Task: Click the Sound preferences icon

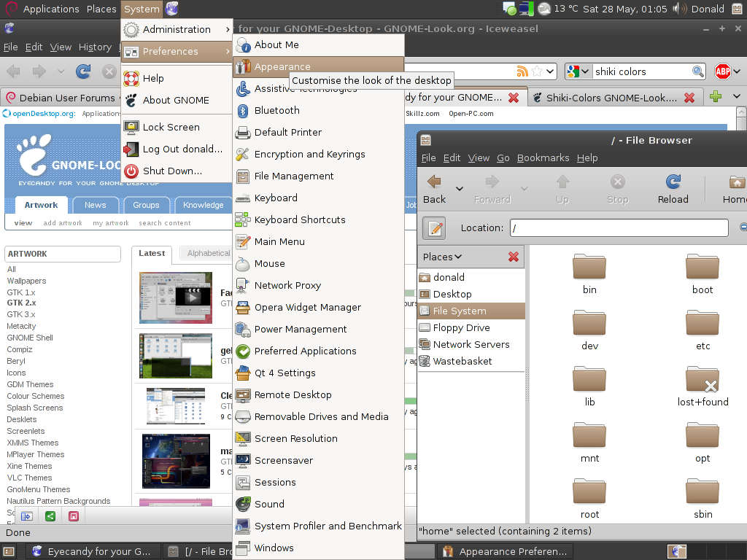Action: (243, 505)
